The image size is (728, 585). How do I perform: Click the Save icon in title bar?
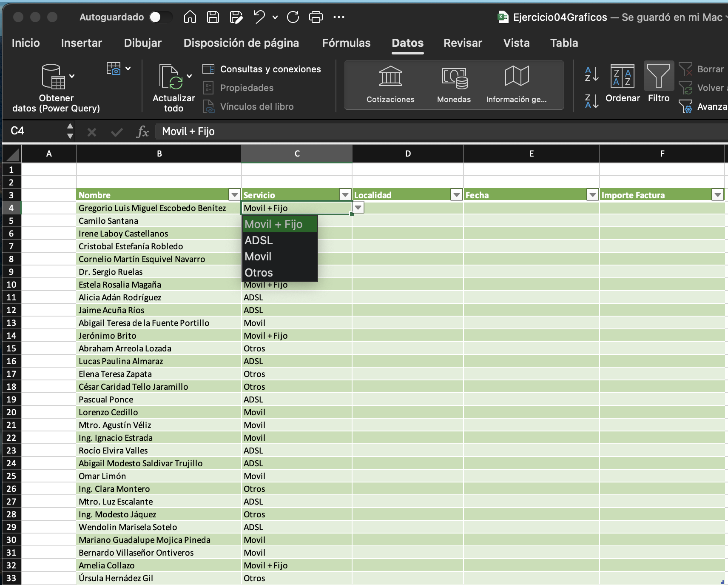[213, 17]
